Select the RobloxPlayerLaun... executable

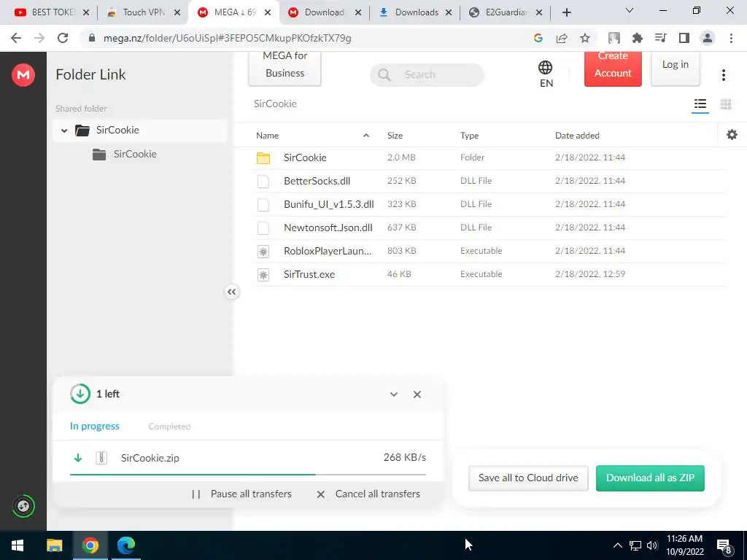489,251
